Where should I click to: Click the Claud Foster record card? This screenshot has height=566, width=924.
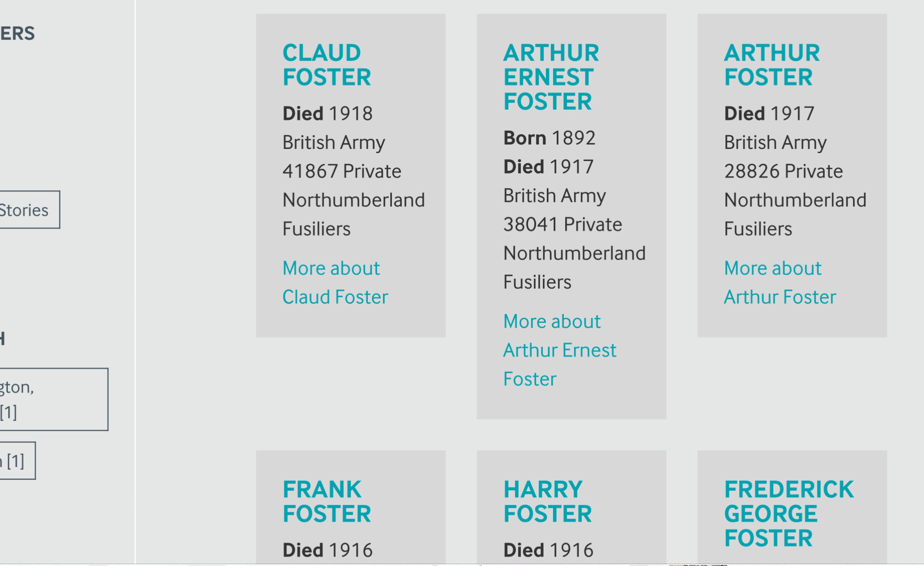350,175
